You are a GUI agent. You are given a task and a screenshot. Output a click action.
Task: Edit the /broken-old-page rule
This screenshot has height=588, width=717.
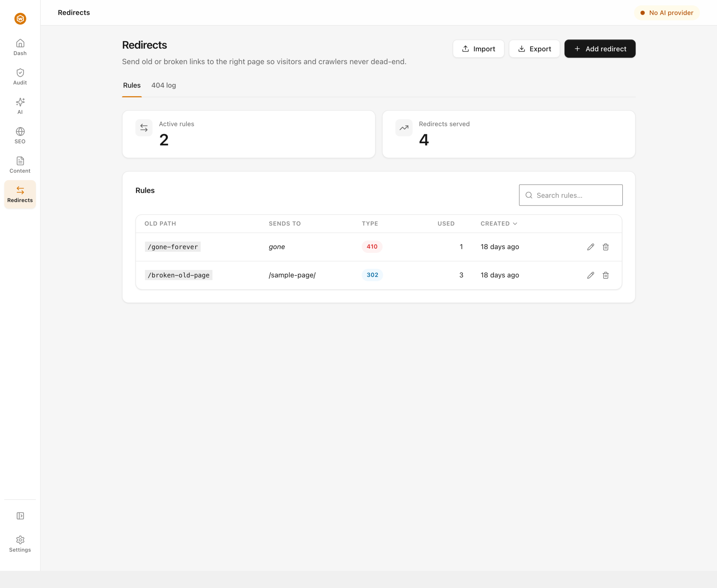click(591, 275)
